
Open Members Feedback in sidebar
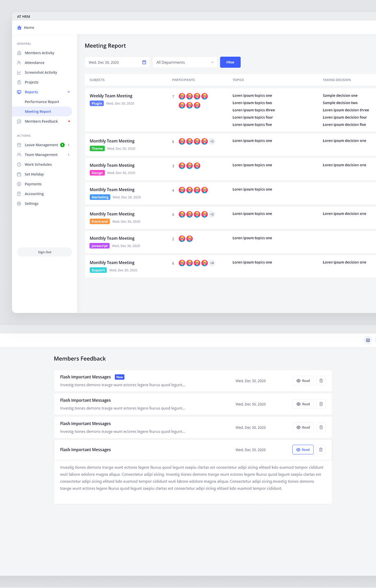click(41, 122)
